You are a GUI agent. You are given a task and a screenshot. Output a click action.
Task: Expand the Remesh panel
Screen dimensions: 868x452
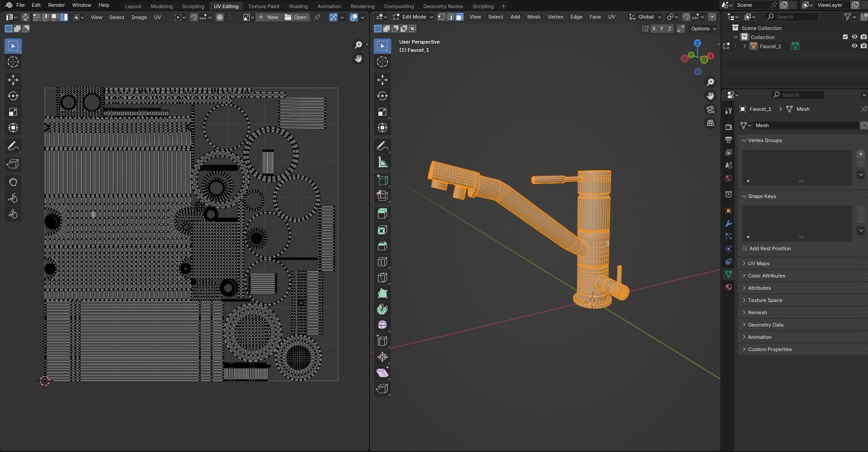click(802, 313)
